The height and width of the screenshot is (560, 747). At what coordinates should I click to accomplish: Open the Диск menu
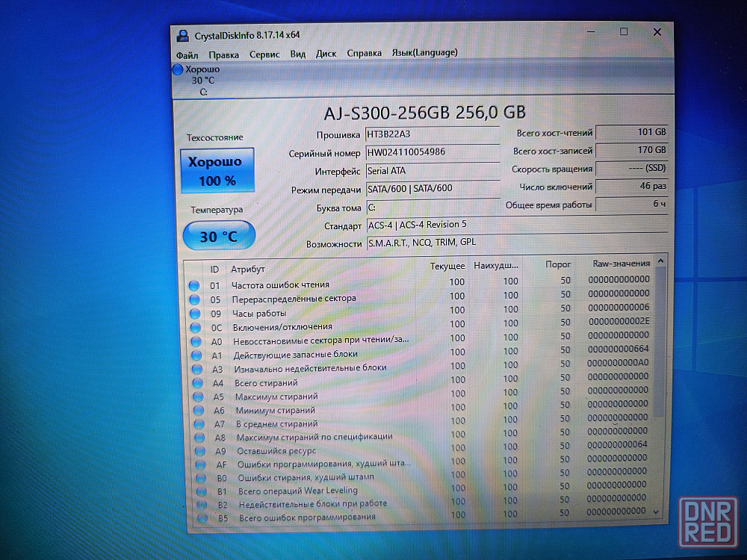click(x=326, y=53)
